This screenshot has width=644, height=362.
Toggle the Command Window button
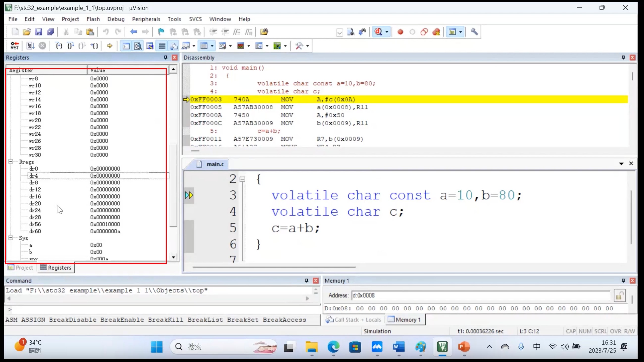126,46
